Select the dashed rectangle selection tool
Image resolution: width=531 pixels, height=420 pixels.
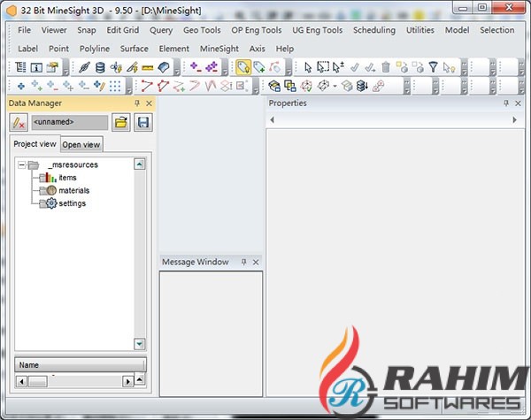tap(323, 67)
